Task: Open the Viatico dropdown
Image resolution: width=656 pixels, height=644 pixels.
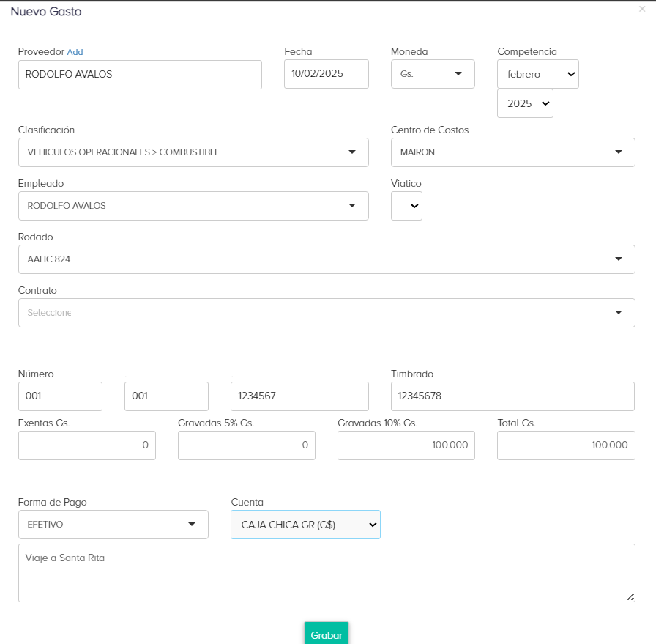Action: point(406,206)
